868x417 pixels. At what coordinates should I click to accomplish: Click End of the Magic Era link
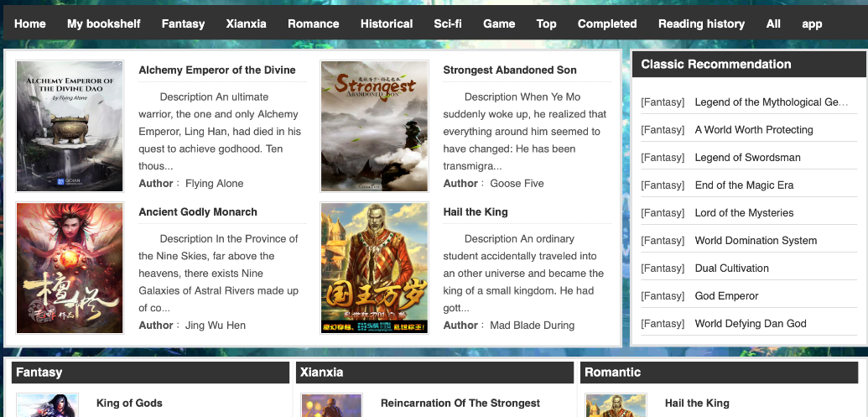click(x=744, y=185)
